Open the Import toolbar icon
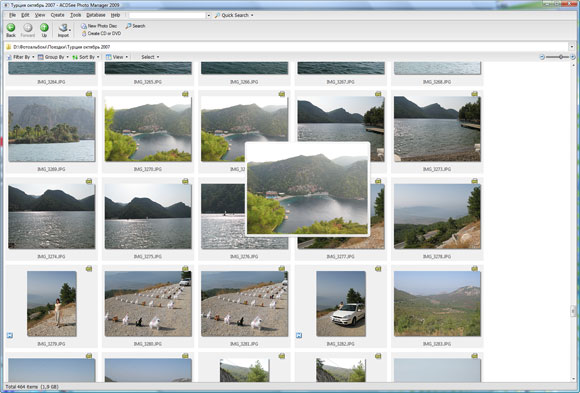 (63, 28)
